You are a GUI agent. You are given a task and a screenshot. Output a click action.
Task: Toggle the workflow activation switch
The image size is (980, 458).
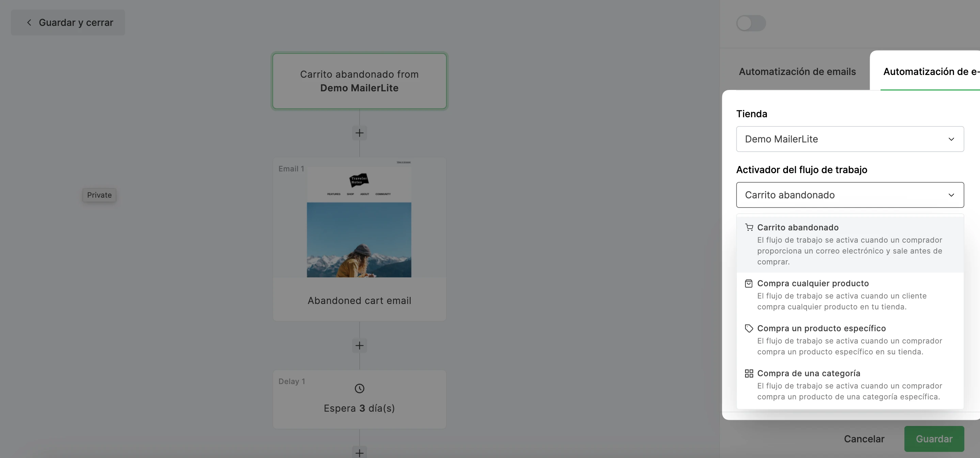[750, 23]
